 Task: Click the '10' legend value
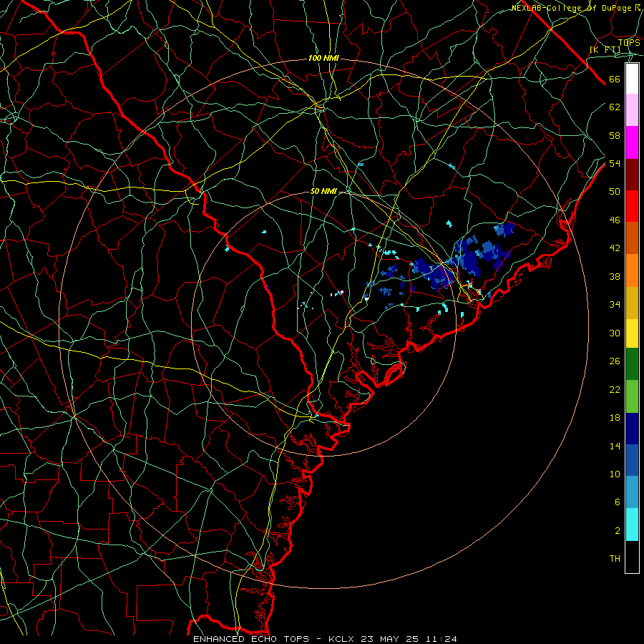[x=615, y=474]
